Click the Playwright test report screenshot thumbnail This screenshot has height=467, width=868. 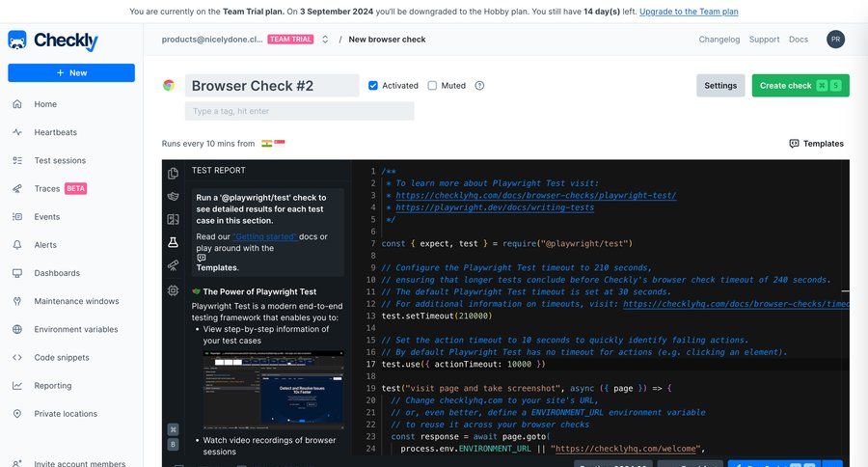274,390
